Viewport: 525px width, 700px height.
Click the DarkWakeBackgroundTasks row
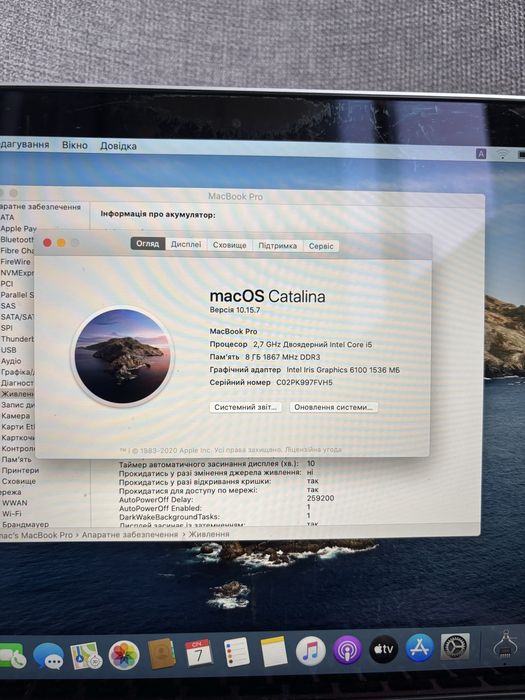[x=215, y=517]
